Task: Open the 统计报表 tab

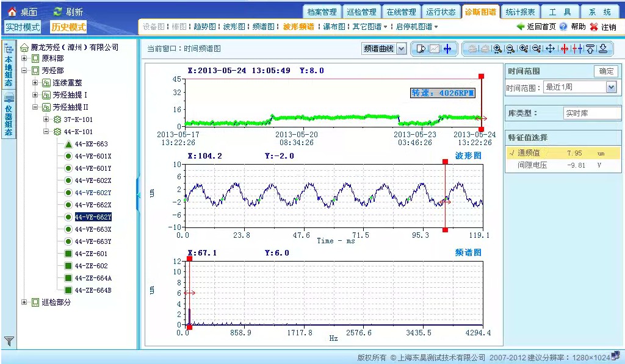Action: (x=521, y=12)
